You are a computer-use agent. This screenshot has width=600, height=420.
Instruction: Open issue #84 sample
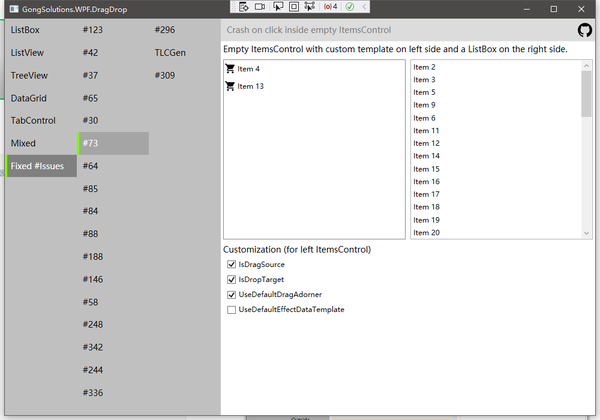click(x=113, y=211)
